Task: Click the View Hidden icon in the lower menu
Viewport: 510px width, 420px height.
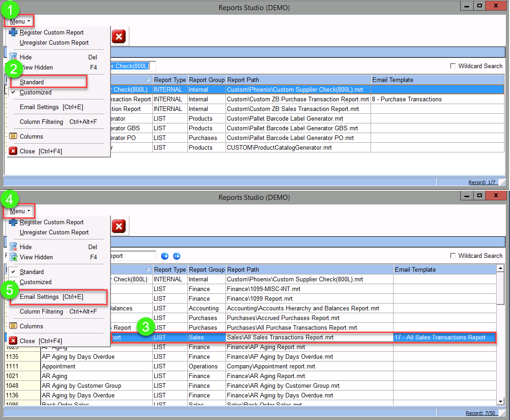Action: (13, 257)
